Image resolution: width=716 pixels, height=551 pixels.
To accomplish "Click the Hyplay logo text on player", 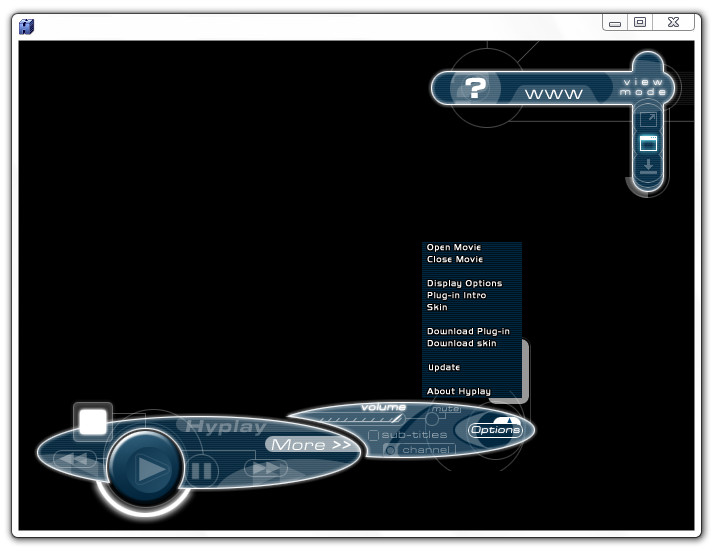I will click(226, 426).
